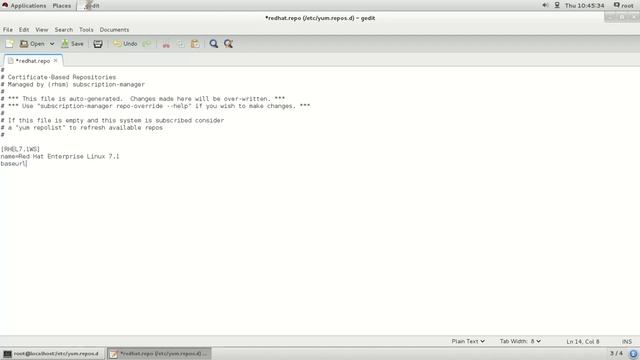This screenshot has height=360, width=640.
Task: Open the clock showing Thu 10:45
Action: [584, 6]
